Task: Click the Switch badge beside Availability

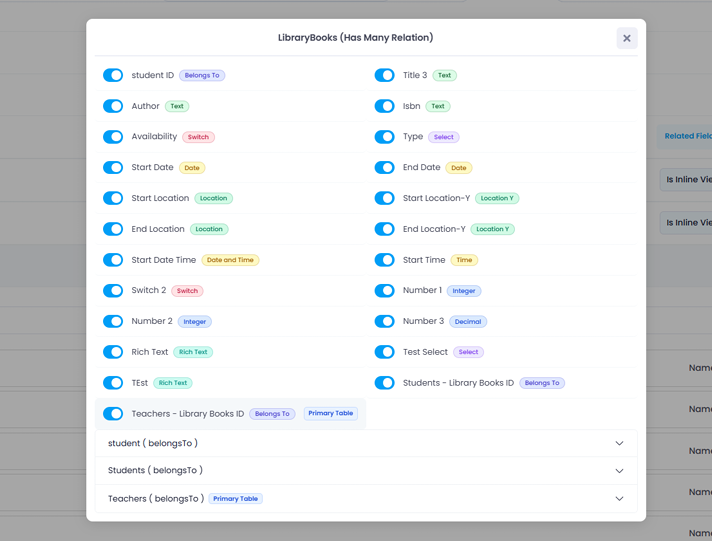Action: (x=198, y=137)
